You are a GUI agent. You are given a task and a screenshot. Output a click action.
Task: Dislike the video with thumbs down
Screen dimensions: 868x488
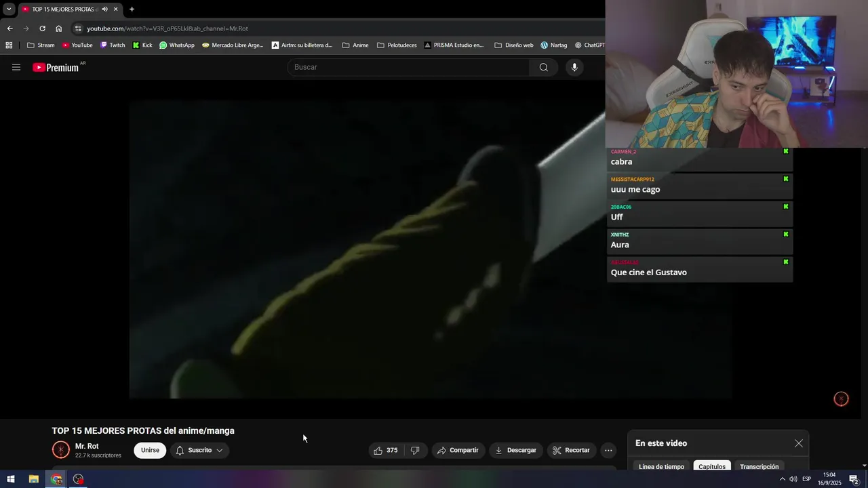[415, 450]
